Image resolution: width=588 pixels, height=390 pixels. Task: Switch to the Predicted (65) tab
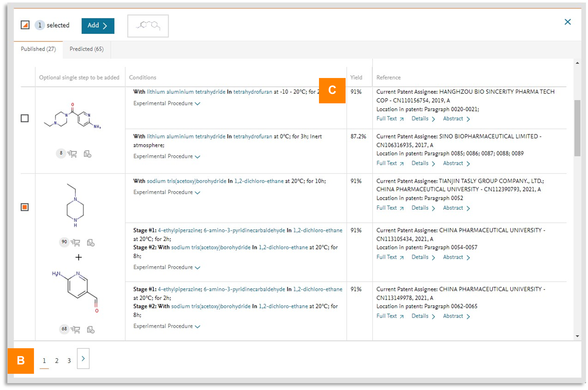[86, 49]
